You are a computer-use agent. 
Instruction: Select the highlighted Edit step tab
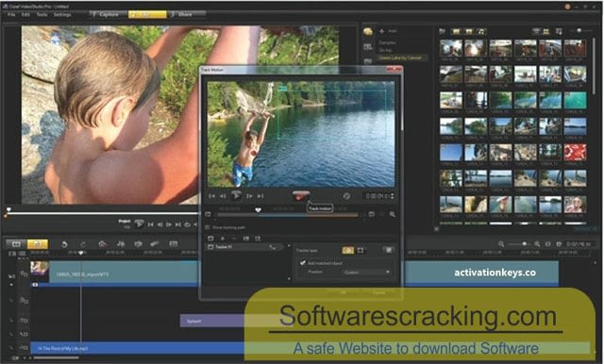point(147,14)
